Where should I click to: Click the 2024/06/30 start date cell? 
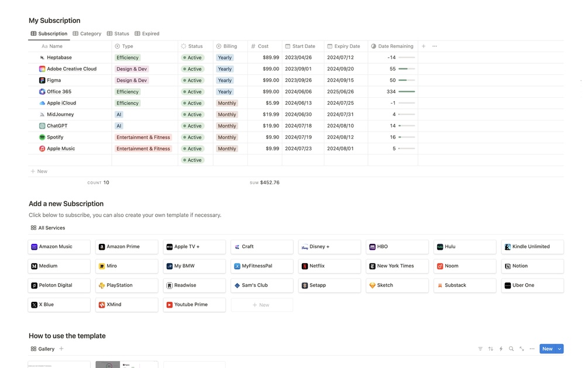click(x=303, y=115)
